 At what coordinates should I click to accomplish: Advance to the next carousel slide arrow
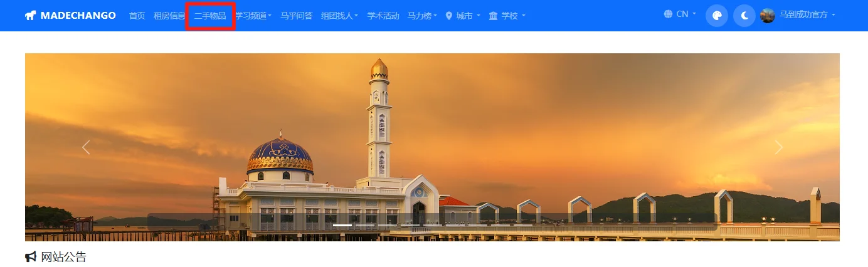click(778, 147)
